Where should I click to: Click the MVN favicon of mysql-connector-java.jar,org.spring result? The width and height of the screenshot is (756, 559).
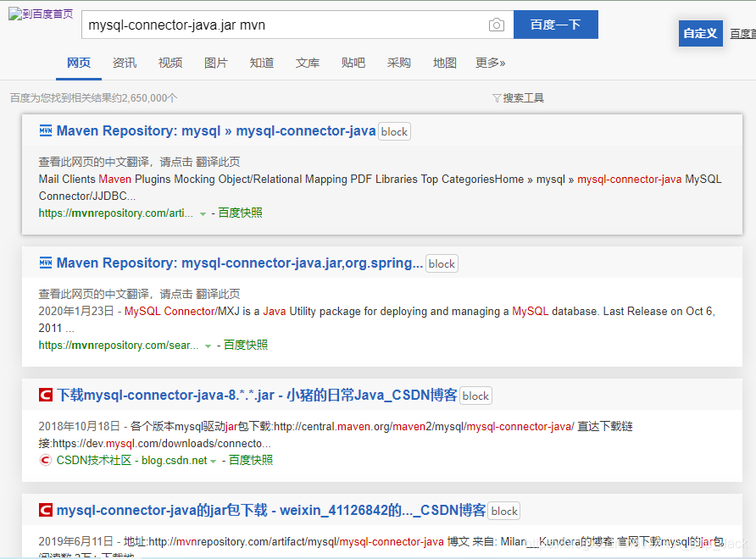point(46,263)
